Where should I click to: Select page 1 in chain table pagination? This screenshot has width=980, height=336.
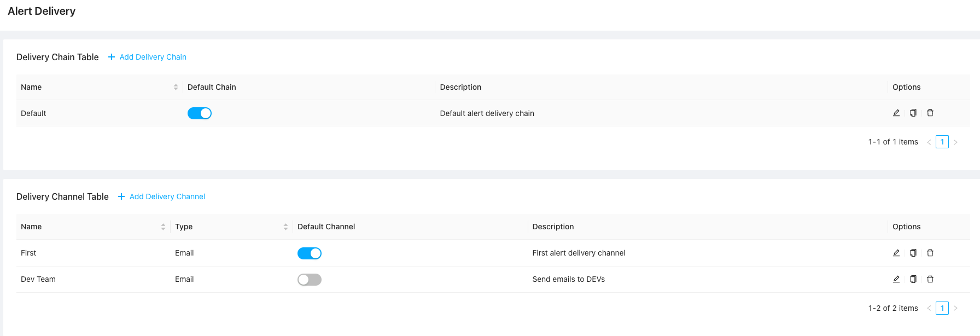(942, 142)
